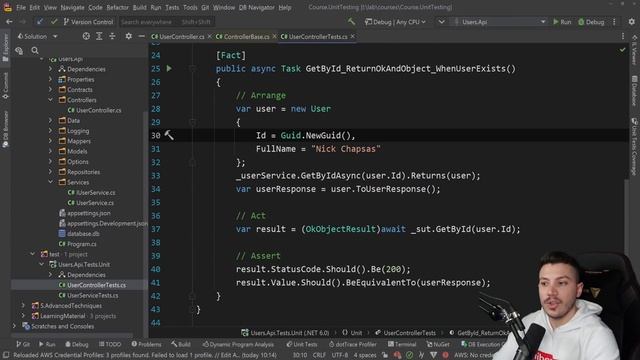640x360 pixels.
Task: Click 4 spaces indent setting in status bar
Action: coord(365,355)
